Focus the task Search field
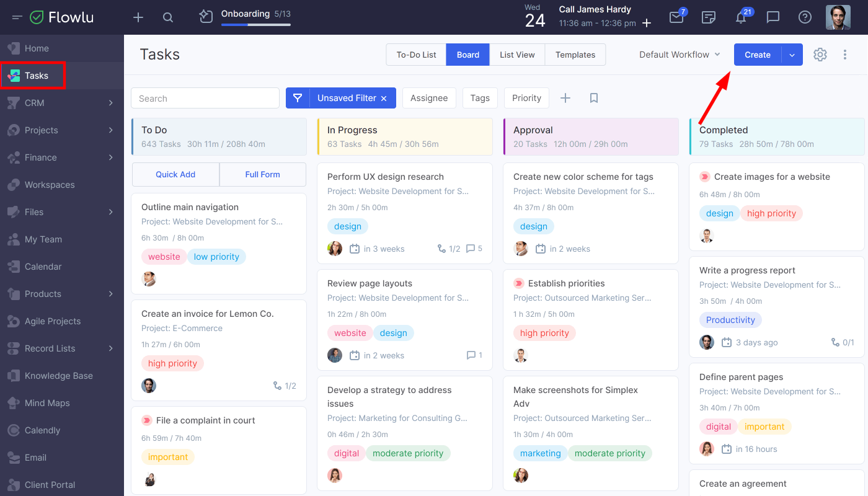 (205, 98)
